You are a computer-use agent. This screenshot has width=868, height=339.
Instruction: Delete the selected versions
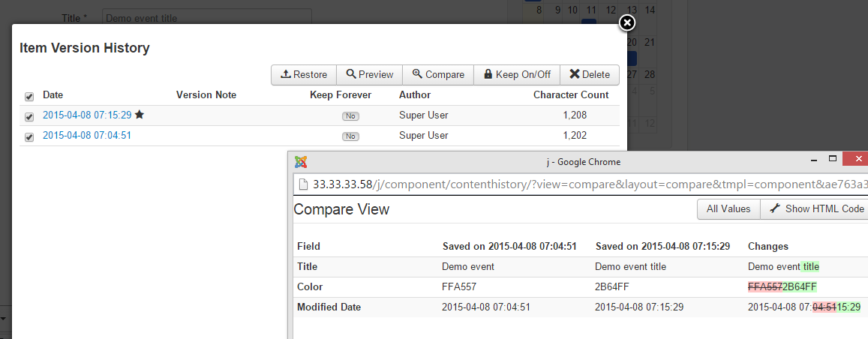pyautogui.click(x=590, y=74)
